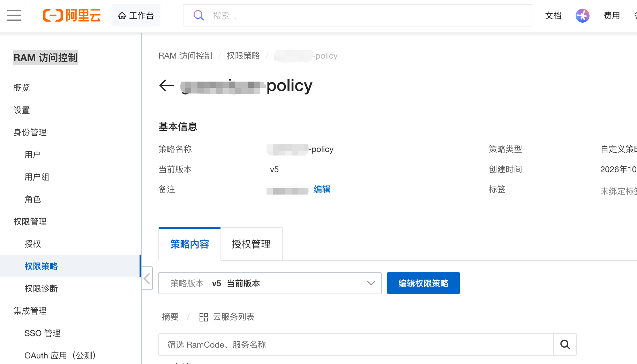Collapse 集成管理 sidebar group
This screenshot has height=364, width=637.
(30, 311)
